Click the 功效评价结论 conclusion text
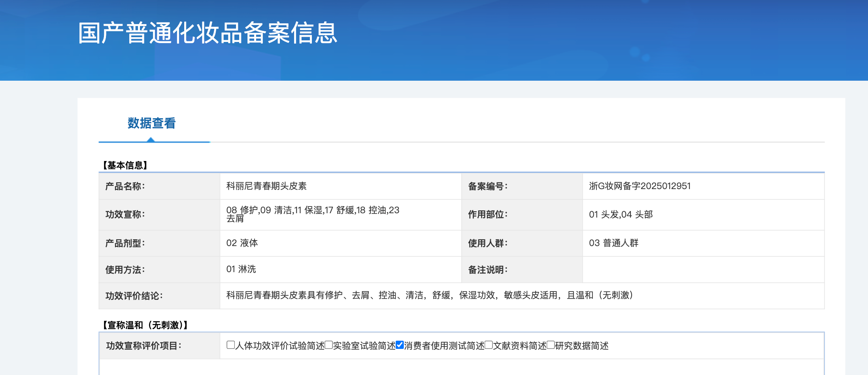Image resolution: width=868 pixels, height=375 pixels. [x=430, y=295]
